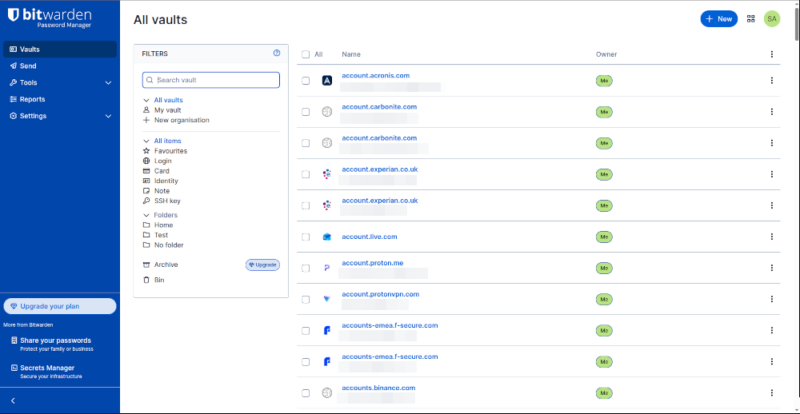Expand the Tools menu chevron

tap(108, 83)
